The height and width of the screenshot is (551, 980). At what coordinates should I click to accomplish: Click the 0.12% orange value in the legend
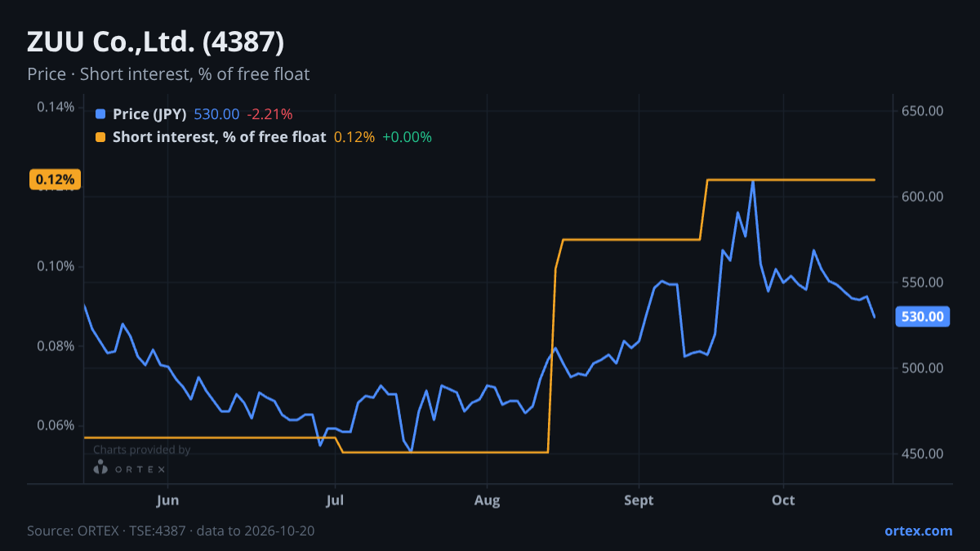coord(354,137)
